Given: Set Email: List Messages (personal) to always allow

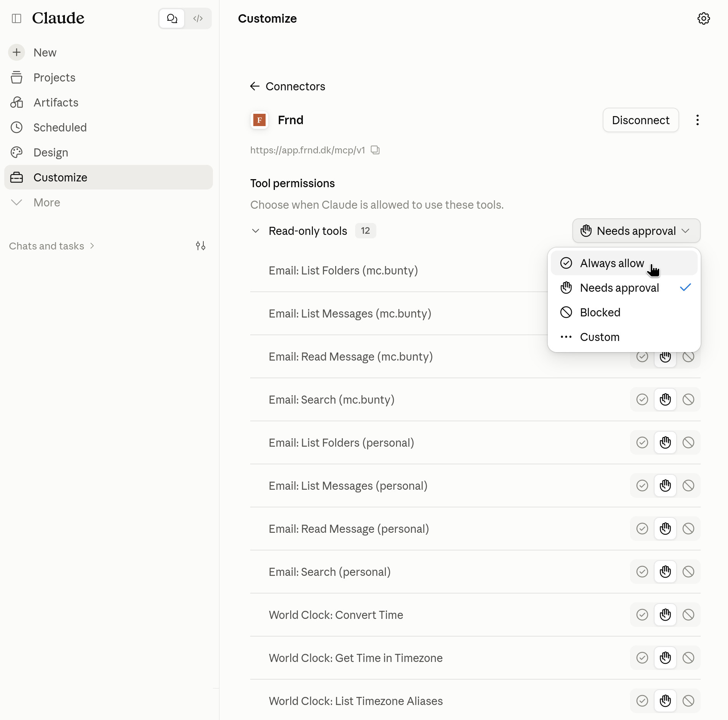Looking at the screenshot, I should (642, 486).
